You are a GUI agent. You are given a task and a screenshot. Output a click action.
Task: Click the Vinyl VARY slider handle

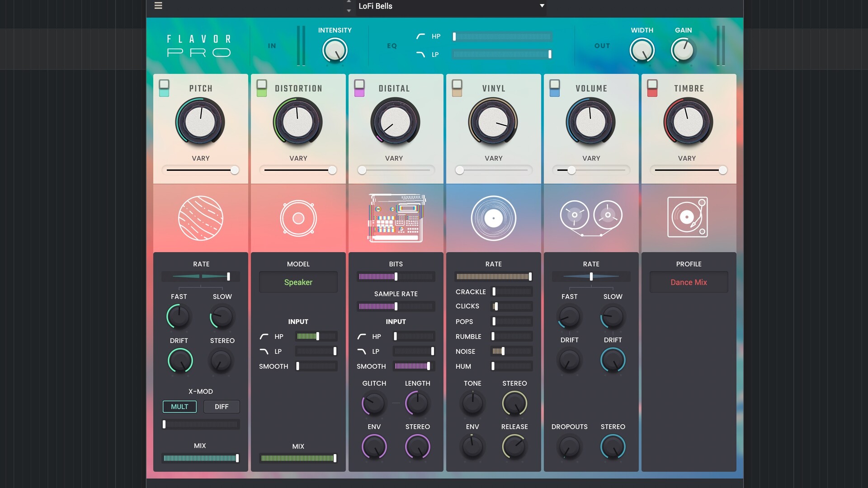460,170
